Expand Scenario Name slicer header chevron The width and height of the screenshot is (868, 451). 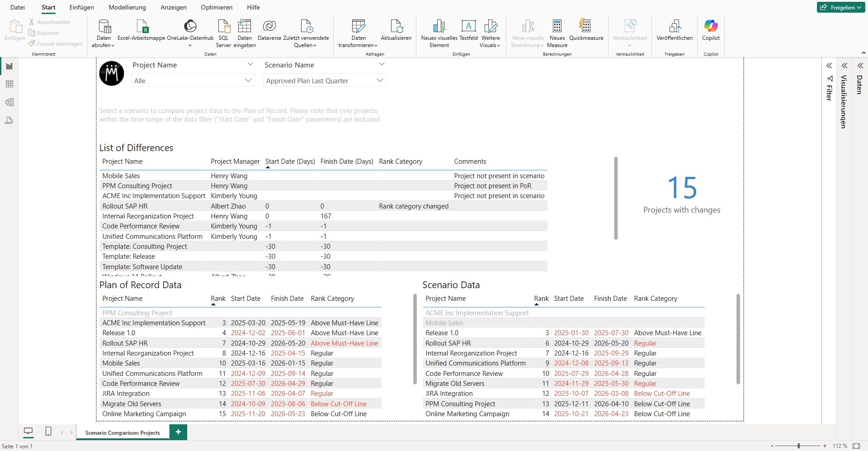(x=382, y=64)
